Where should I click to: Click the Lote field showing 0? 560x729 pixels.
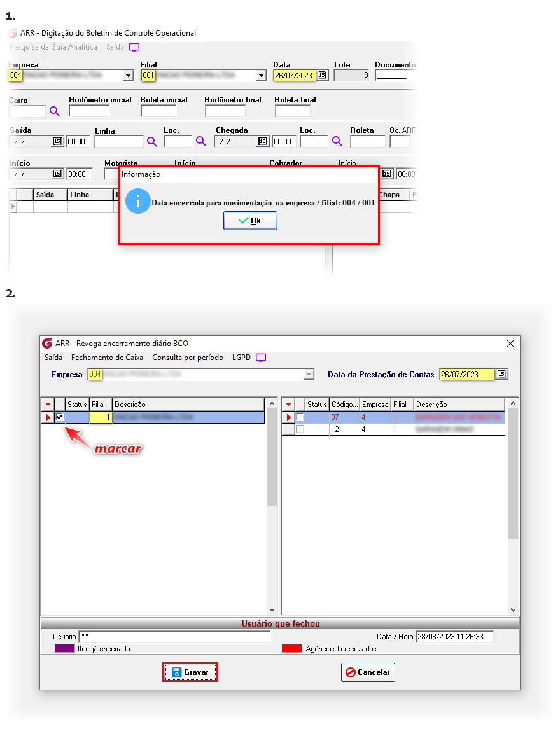point(352,75)
